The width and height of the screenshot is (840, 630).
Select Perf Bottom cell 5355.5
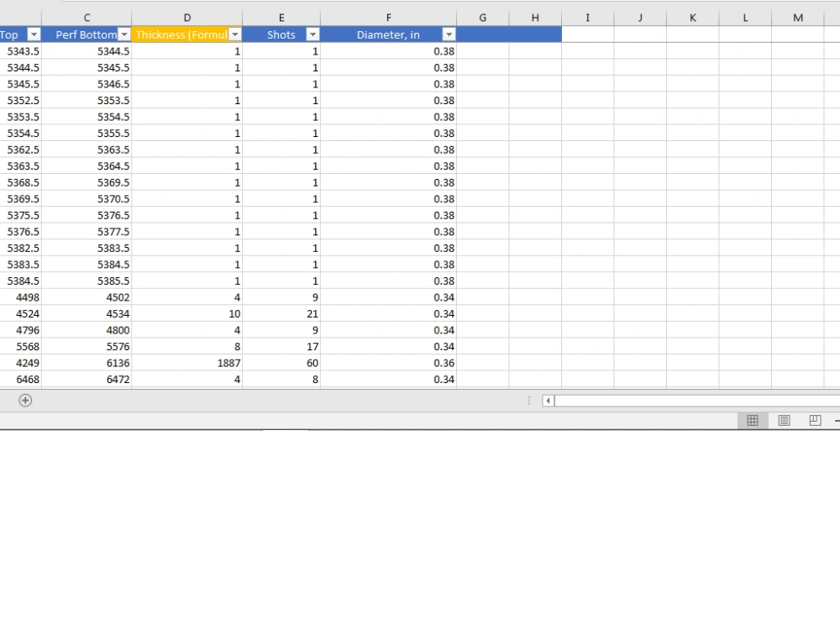tap(87, 134)
